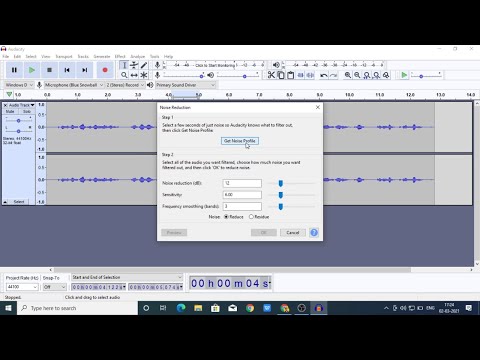Click Fit Selection to Width icon

coord(367,75)
